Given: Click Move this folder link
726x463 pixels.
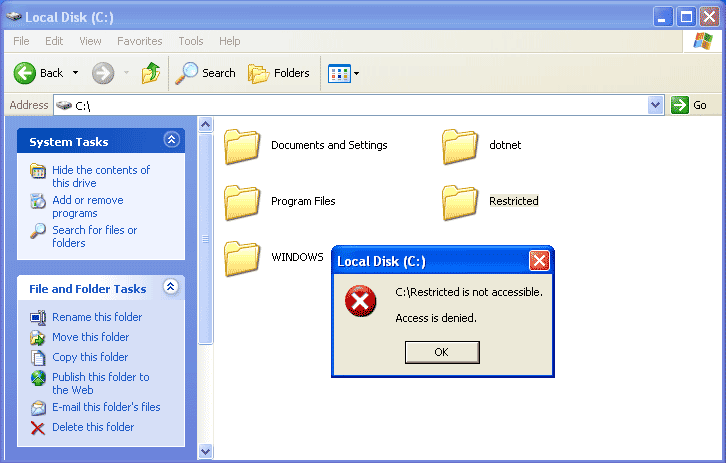Looking at the screenshot, I should (90, 337).
